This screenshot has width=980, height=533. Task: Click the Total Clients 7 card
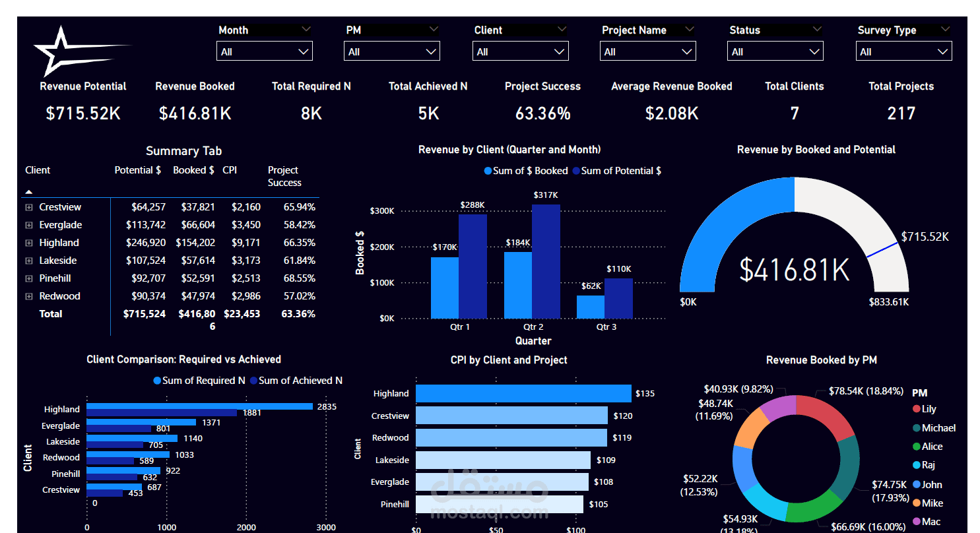[x=795, y=101]
